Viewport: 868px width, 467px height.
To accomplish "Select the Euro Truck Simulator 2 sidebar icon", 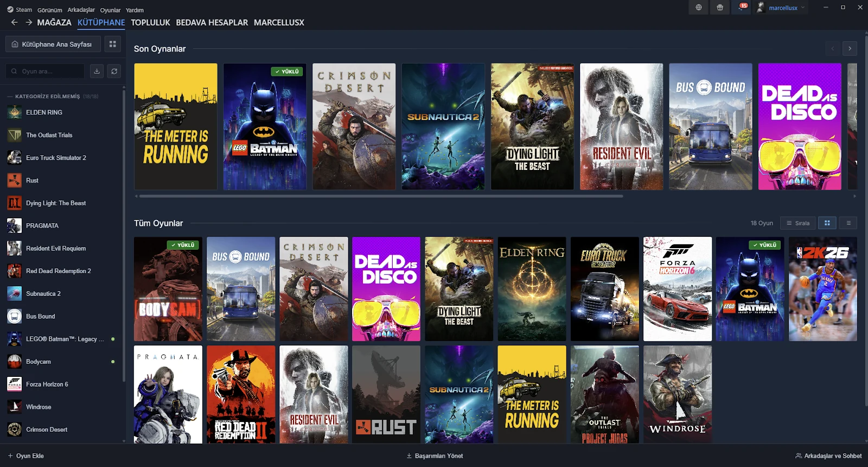I will [x=15, y=158].
